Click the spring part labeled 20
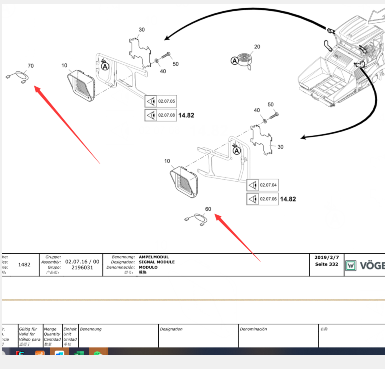Image resolution: width=385 pixels, height=369 pixels. (x=246, y=60)
